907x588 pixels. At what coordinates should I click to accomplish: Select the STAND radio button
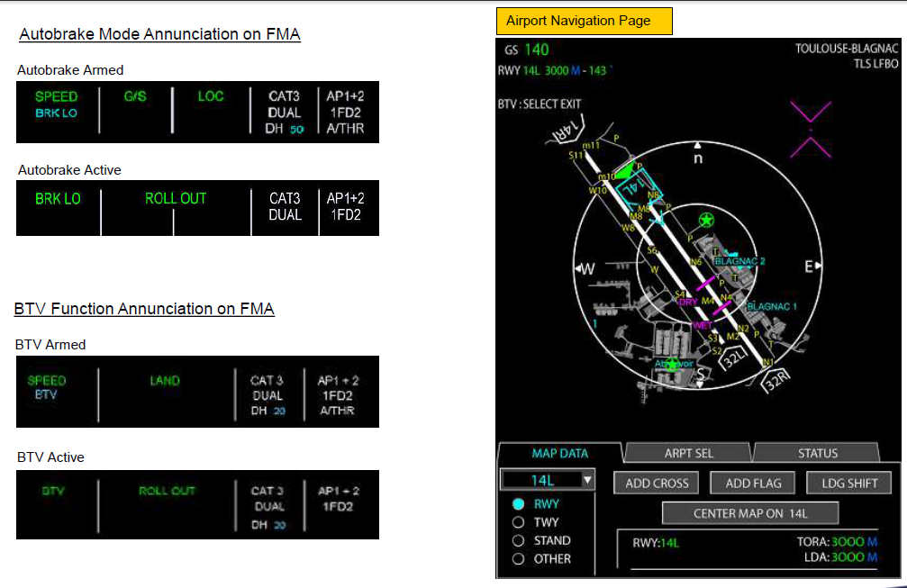click(518, 540)
